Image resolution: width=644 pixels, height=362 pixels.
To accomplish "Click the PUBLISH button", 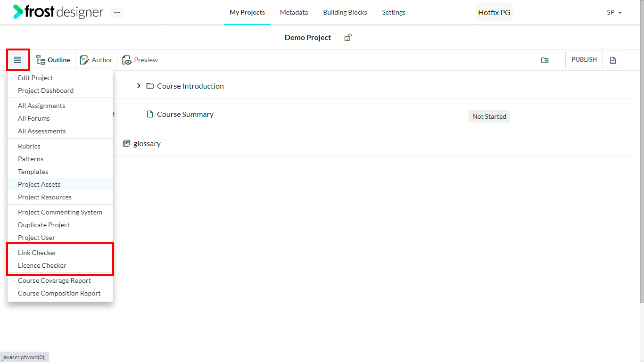I will [584, 60].
